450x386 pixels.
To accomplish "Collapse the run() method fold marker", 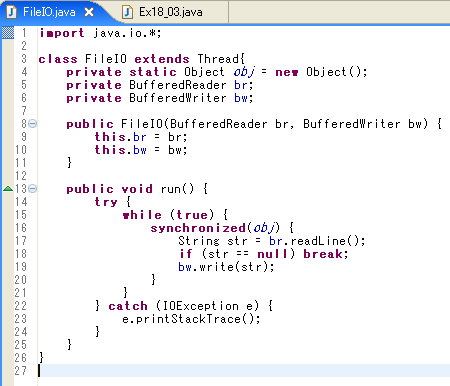I will [32, 189].
